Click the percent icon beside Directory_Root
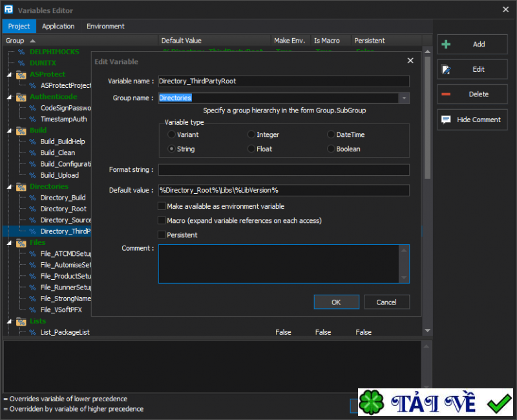This screenshot has width=517, height=420. coord(32,209)
